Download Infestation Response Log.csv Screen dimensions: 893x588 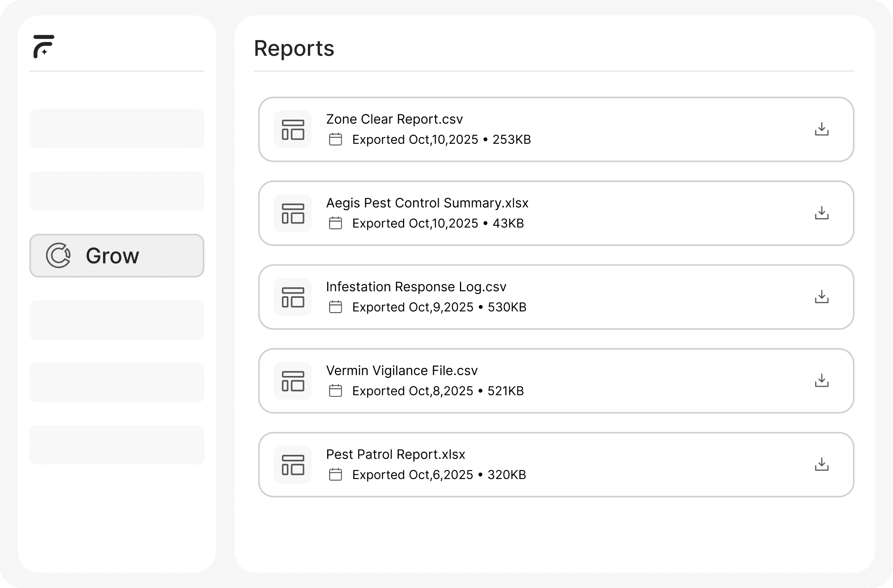point(821,297)
